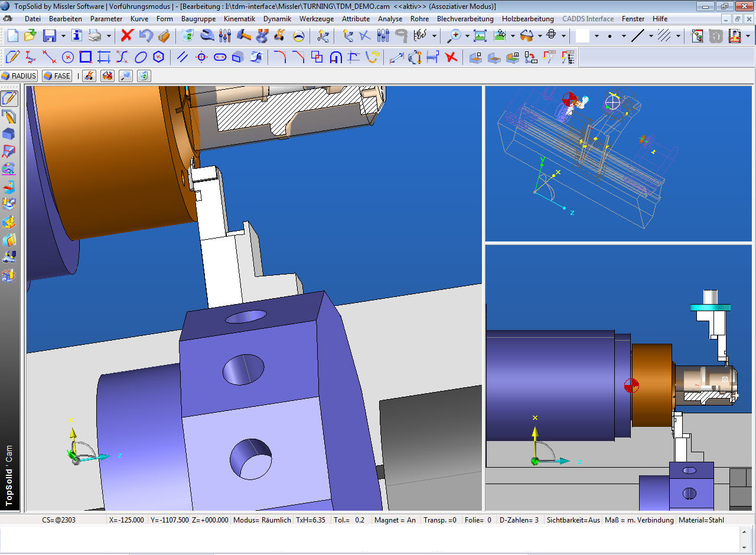
Task: Click the red X delete icon
Action: [127, 35]
